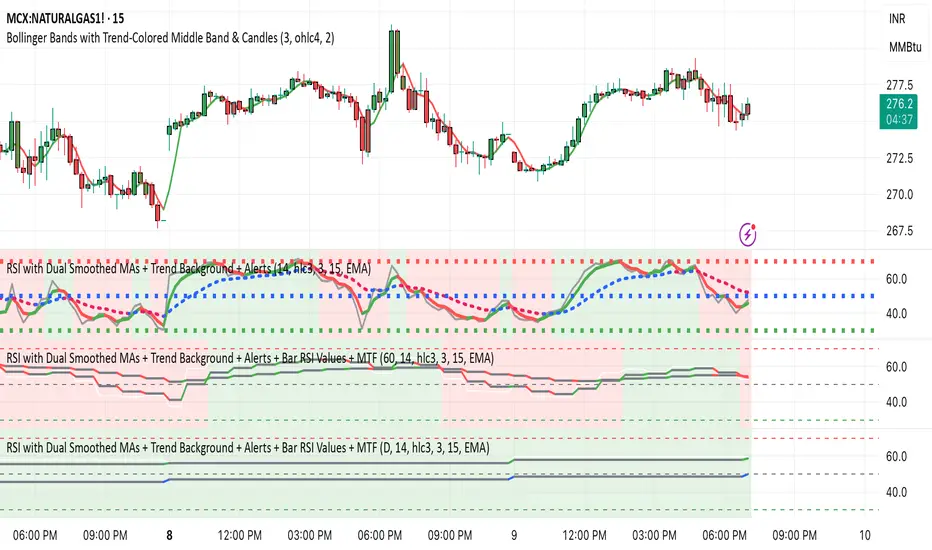Click the 60.0 label of the first RSI pane
Image resolution: width=932 pixels, height=550 pixels.
[896, 279]
